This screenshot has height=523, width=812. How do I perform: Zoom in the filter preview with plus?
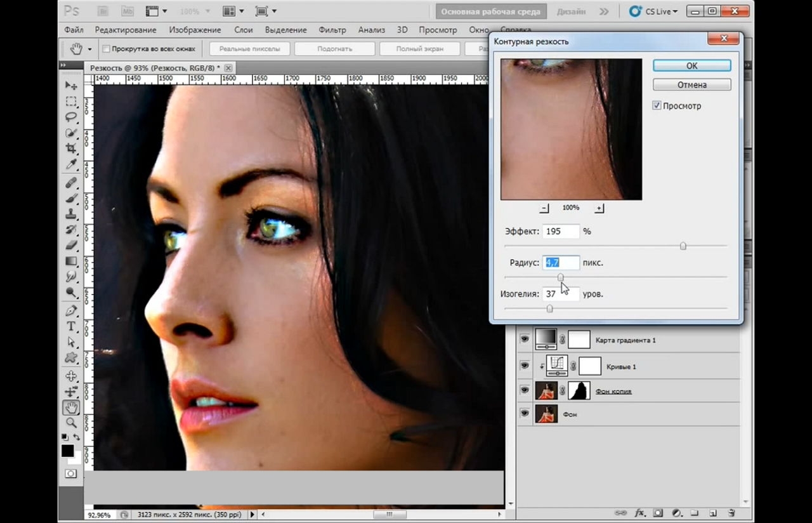(599, 208)
